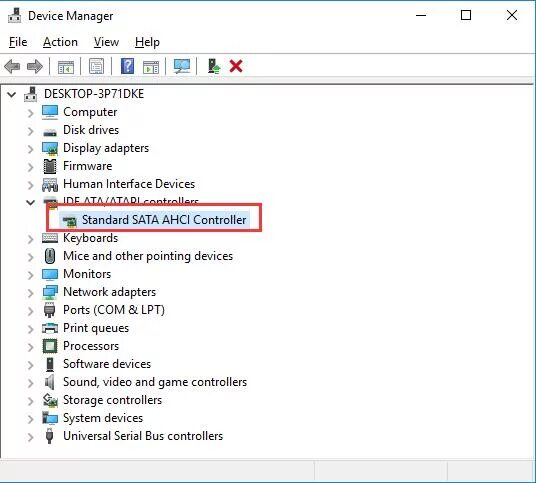Click the mouse icon beside Mice
This screenshot has height=483, width=536.
(50, 256)
